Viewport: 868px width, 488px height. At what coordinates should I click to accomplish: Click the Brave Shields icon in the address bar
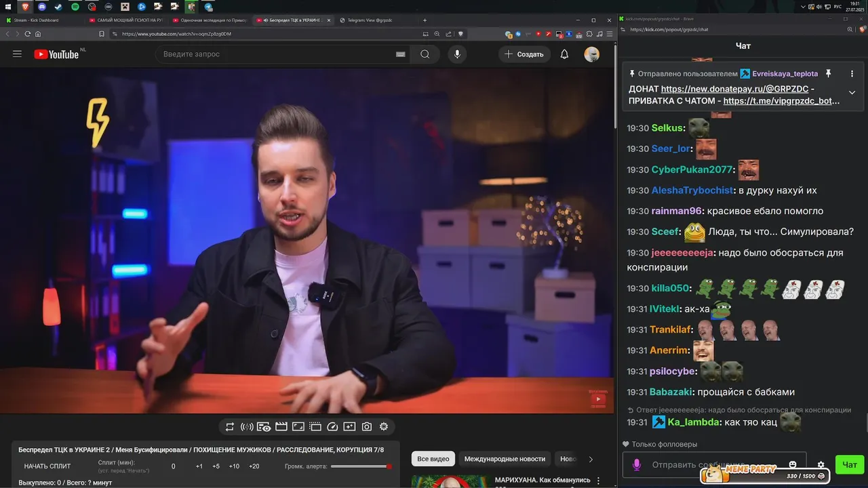[x=460, y=34]
